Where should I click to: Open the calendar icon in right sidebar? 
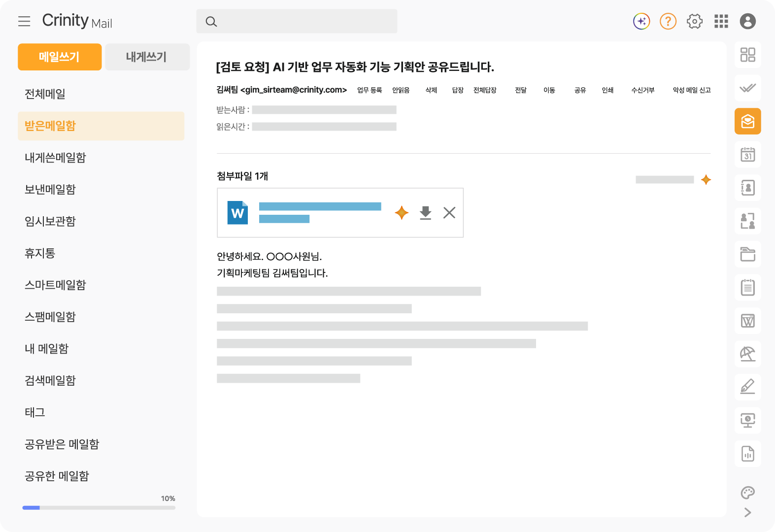click(748, 155)
